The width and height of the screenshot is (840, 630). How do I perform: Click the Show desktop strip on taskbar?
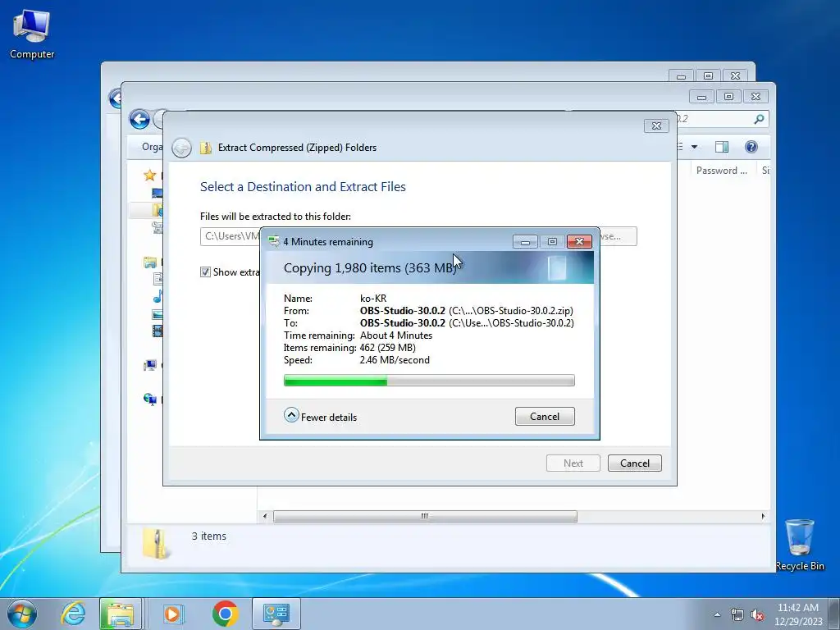pos(835,614)
